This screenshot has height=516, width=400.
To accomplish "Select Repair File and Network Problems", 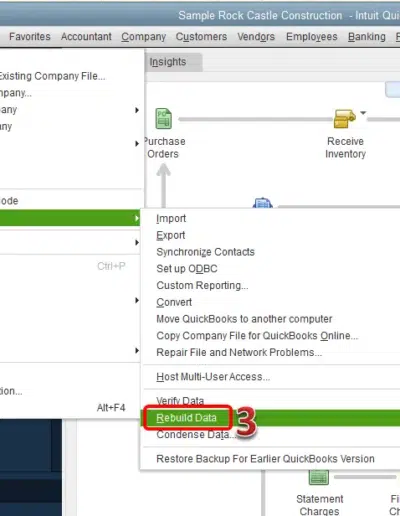I will (239, 352).
